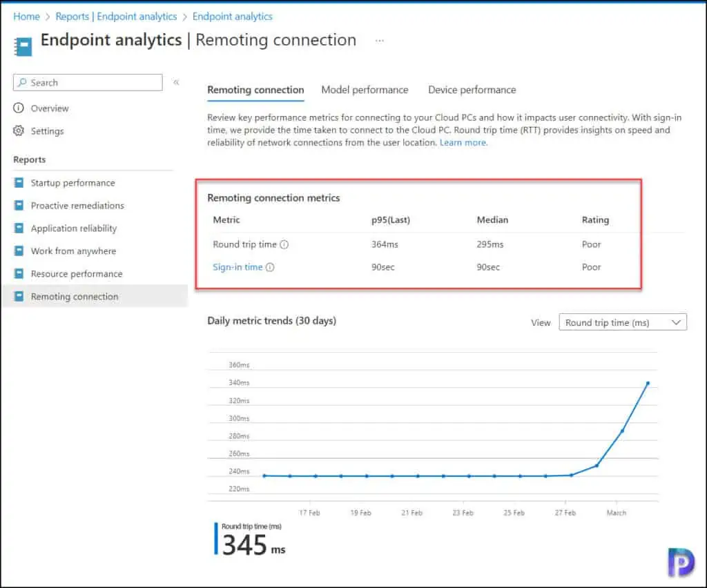The width and height of the screenshot is (707, 588).
Task: Go to Home breadcrumb
Action: pos(27,17)
